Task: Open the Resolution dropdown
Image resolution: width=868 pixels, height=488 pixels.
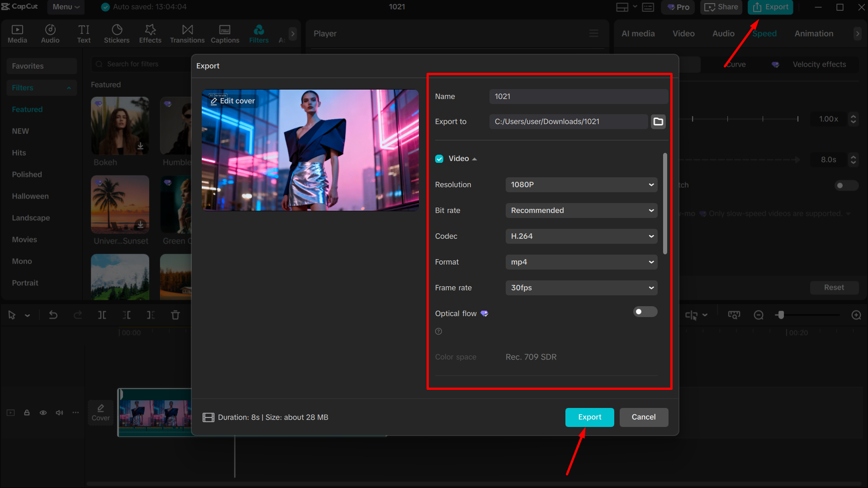Action: [581, 185]
